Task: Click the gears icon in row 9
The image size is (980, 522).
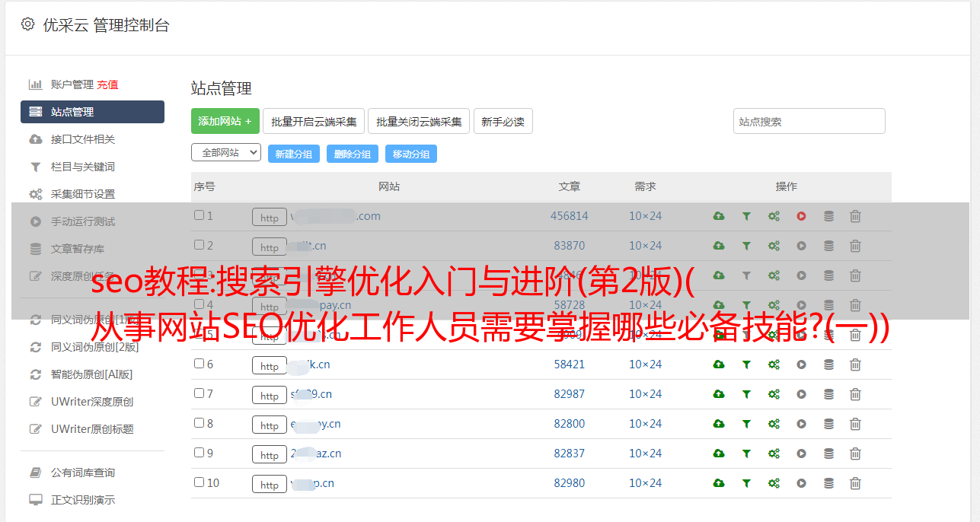Action: click(774, 454)
